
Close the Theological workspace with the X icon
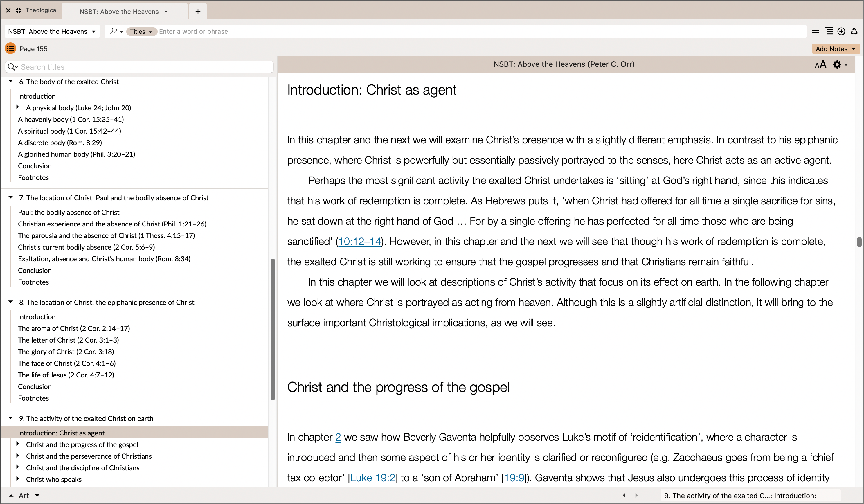click(x=8, y=10)
